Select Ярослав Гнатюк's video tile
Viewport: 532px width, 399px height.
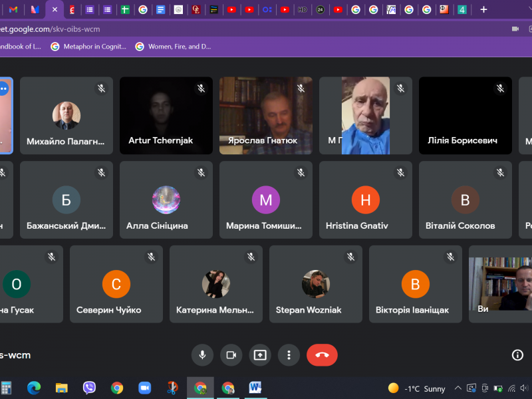click(x=266, y=116)
